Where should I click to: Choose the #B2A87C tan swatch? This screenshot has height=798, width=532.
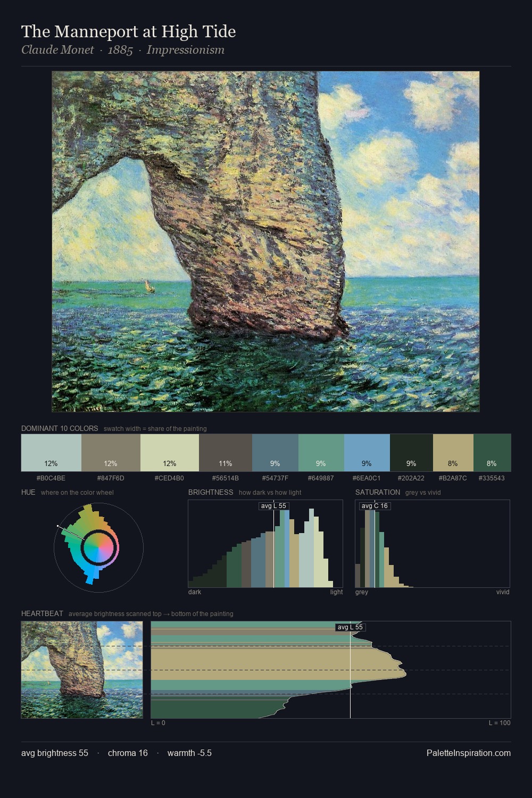pyautogui.click(x=453, y=453)
